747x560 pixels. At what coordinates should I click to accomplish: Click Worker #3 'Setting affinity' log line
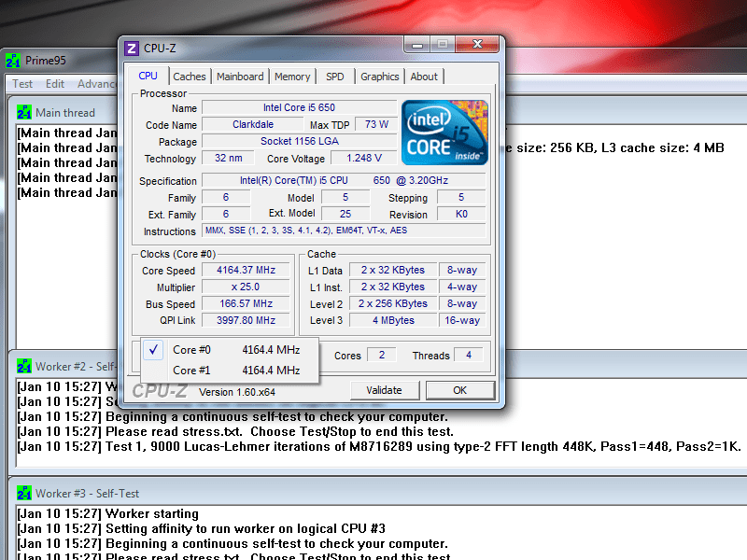201,528
